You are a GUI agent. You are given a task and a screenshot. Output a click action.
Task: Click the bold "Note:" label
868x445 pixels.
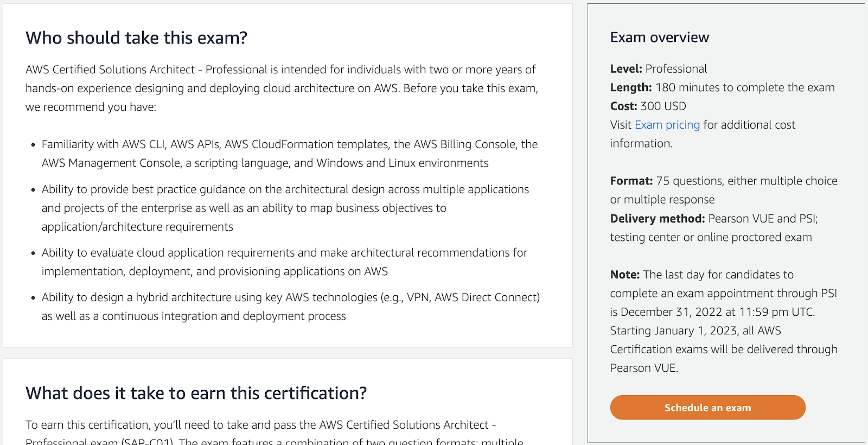point(624,275)
